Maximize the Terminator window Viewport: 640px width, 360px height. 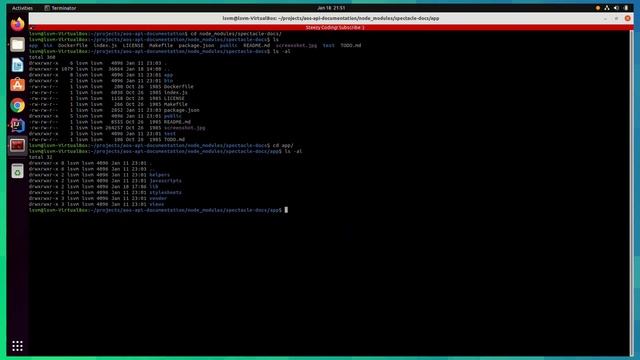click(616, 18)
